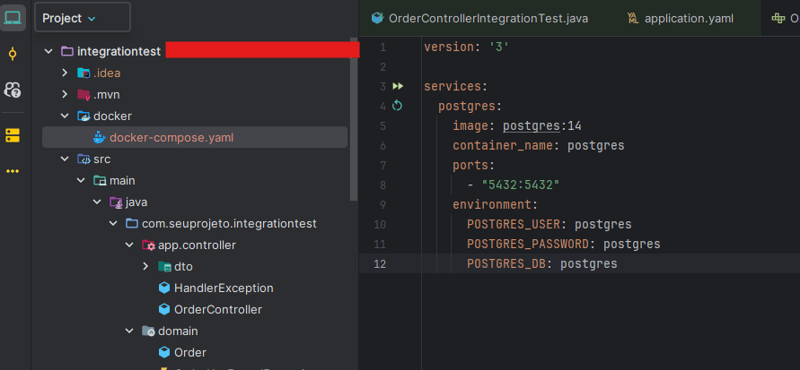The width and height of the screenshot is (800, 370).
Task: Click the POSTGRES_USER key on line 10
Action: (513, 224)
